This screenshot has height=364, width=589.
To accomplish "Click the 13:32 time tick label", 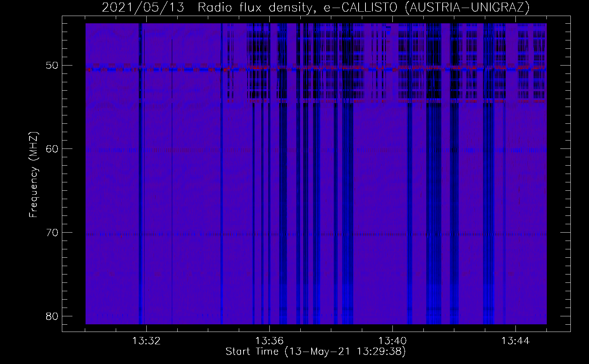I will tap(146, 341).
